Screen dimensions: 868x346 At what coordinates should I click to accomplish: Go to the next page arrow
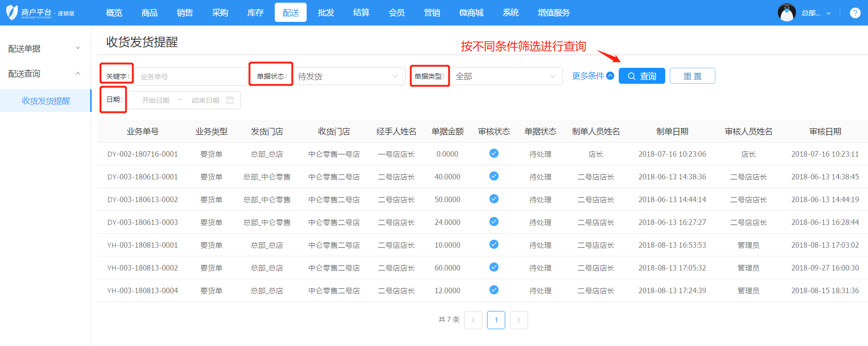[x=519, y=320]
